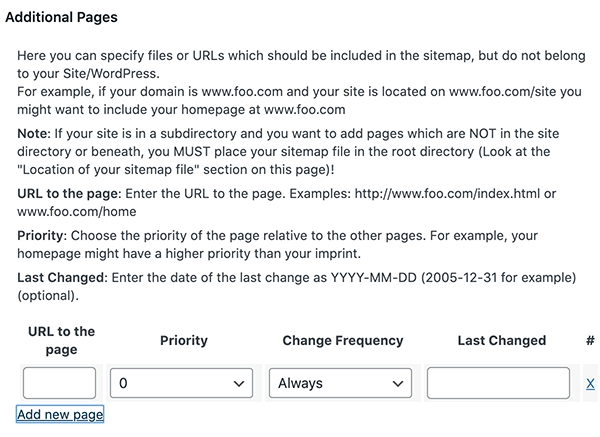
Task: Click the Add new page link
Action: (60, 414)
